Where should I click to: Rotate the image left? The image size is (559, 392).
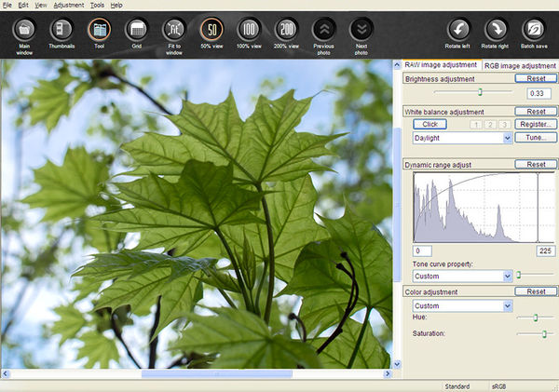pos(457,30)
